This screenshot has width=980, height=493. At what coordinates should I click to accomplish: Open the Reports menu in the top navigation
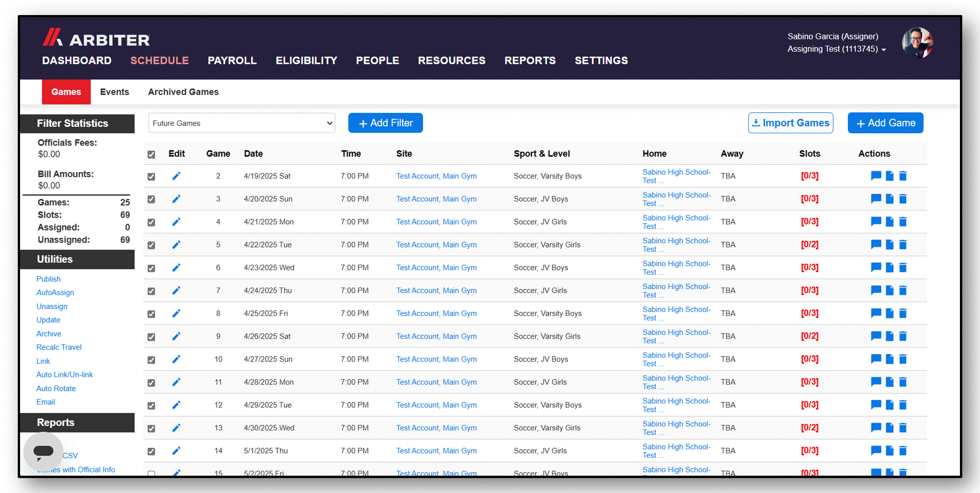click(530, 61)
